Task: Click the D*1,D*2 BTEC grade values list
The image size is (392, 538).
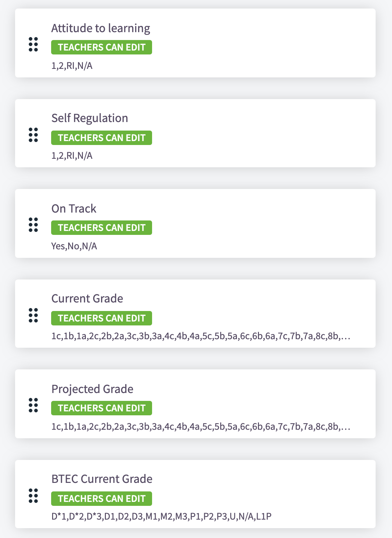Action: [161, 517]
